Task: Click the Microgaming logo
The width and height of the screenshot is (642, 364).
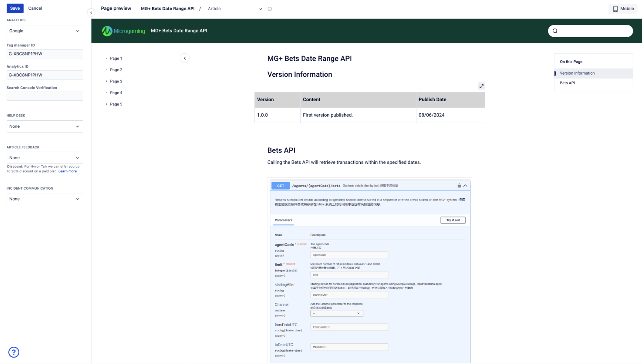Action: pyautogui.click(x=123, y=31)
